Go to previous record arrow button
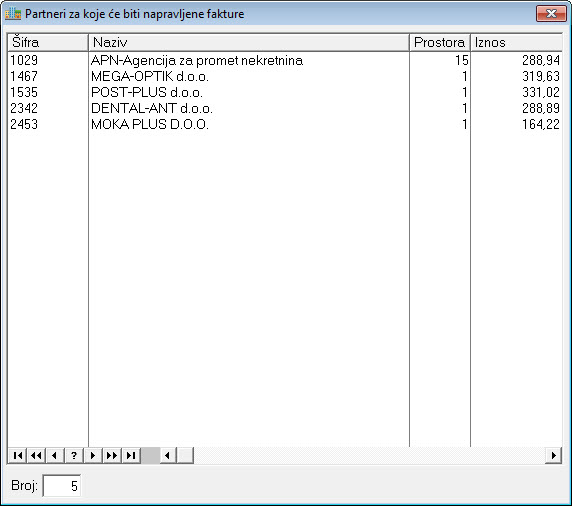 (55, 455)
